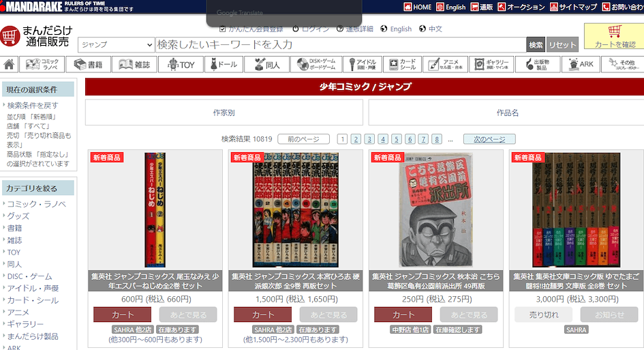Go to results page 8
644x350 pixels.
[x=437, y=139]
